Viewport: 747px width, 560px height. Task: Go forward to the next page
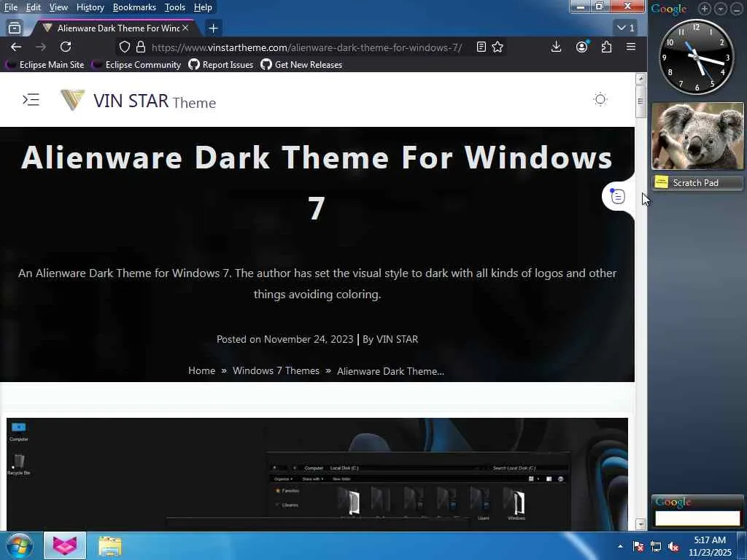[41, 47]
